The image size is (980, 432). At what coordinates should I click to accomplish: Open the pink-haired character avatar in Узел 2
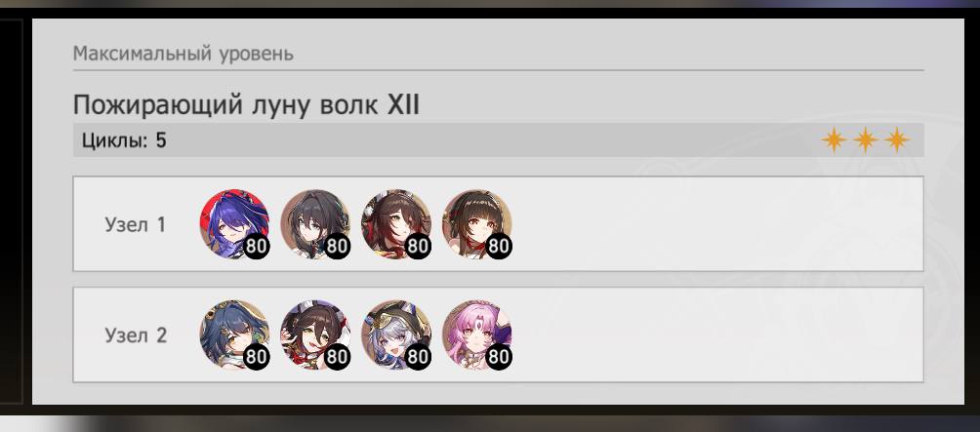[477, 334]
